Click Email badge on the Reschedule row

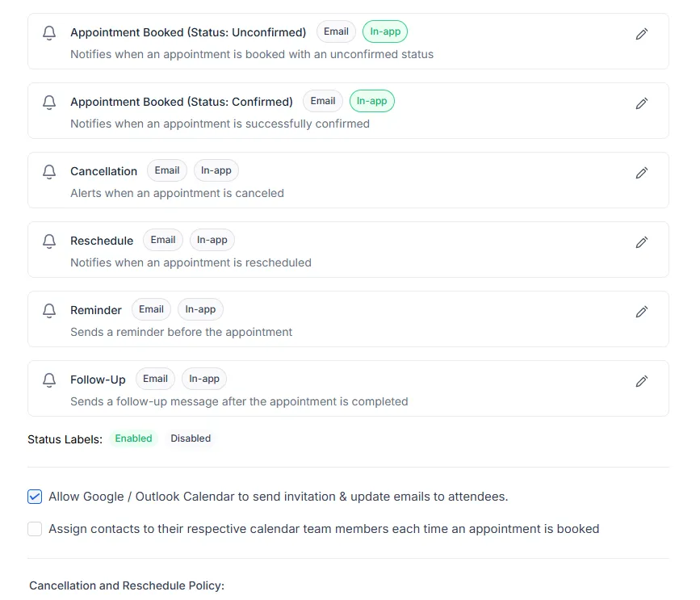[x=163, y=240]
